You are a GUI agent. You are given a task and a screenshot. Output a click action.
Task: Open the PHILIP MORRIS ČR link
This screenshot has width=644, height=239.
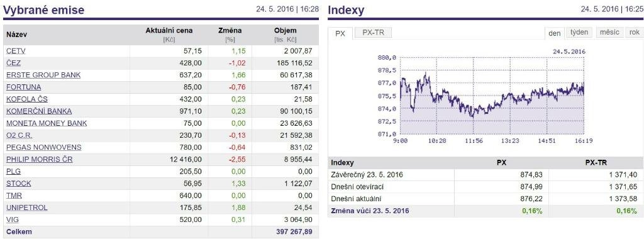pyautogui.click(x=40, y=159)
